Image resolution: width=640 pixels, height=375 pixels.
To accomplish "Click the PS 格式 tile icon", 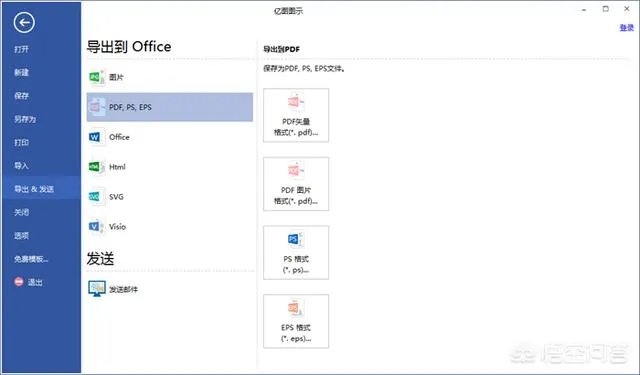I will click(x=296, y=240).
